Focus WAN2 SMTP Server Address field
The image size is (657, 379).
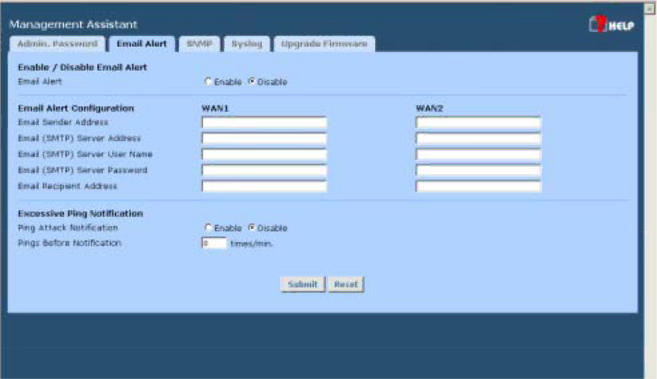click(x=478, y=138)
